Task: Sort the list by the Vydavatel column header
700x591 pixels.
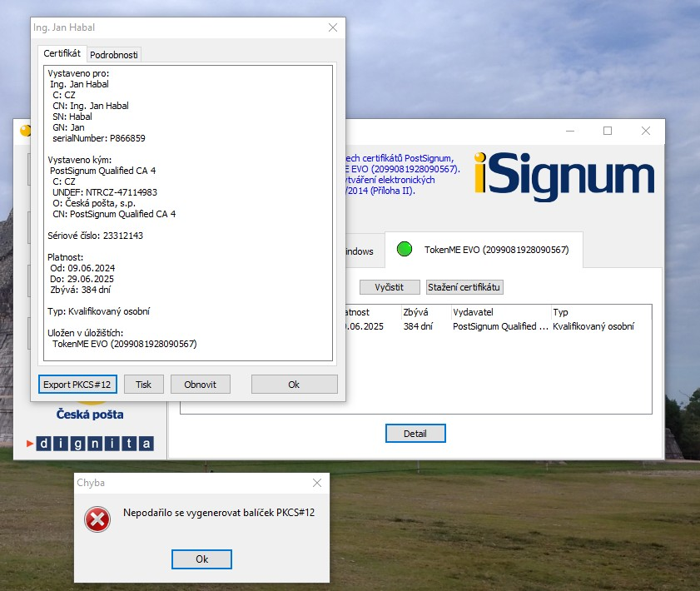Action: (x=499, y=311)
